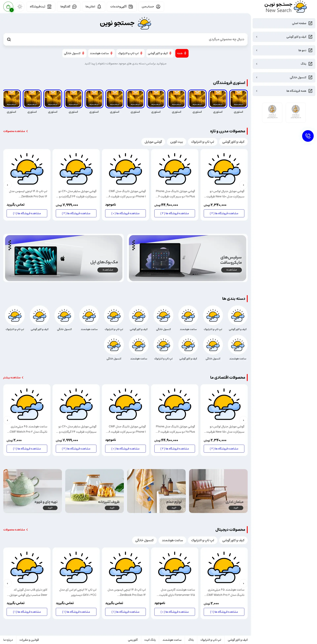Open اعلان‌ها notifications in header
The image size is (317, 644).
(93, 7)
